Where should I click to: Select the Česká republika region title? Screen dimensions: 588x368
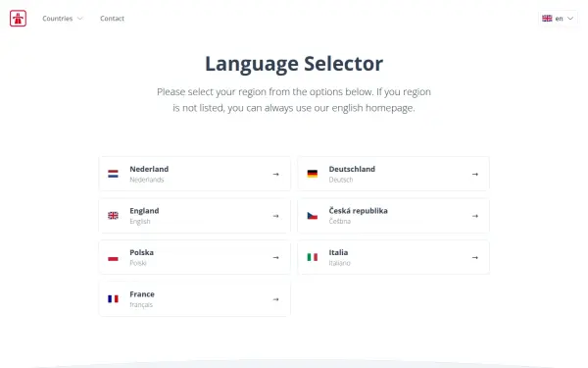tap(358, 211)
